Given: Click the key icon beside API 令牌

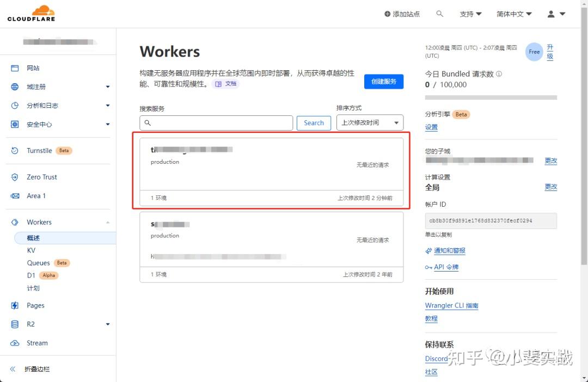Looking at the screenshot, I should point(428,267).
